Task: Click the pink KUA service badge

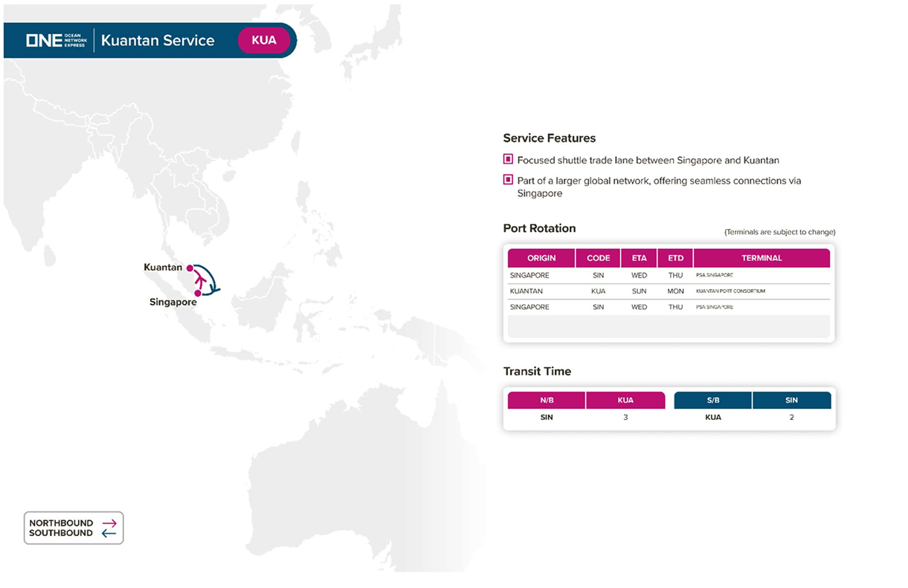Action: point(264,40)
